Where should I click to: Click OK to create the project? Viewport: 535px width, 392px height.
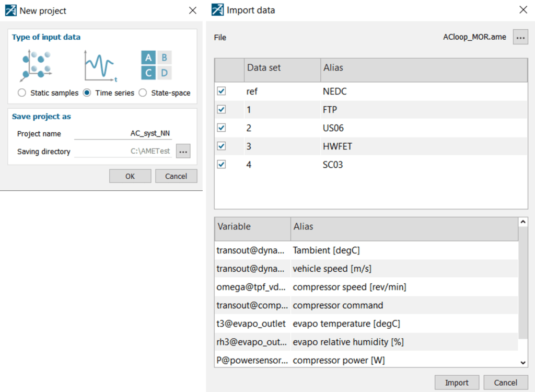click(x=130, y=176)
